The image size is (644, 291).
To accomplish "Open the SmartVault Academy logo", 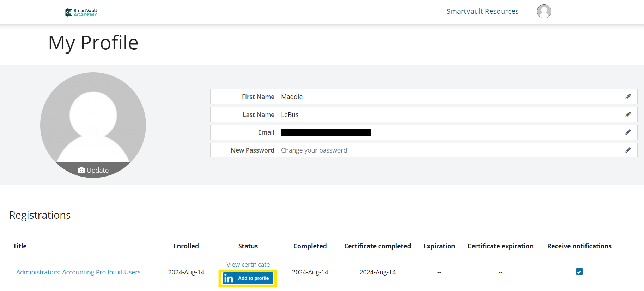I will tap(81, 12).
